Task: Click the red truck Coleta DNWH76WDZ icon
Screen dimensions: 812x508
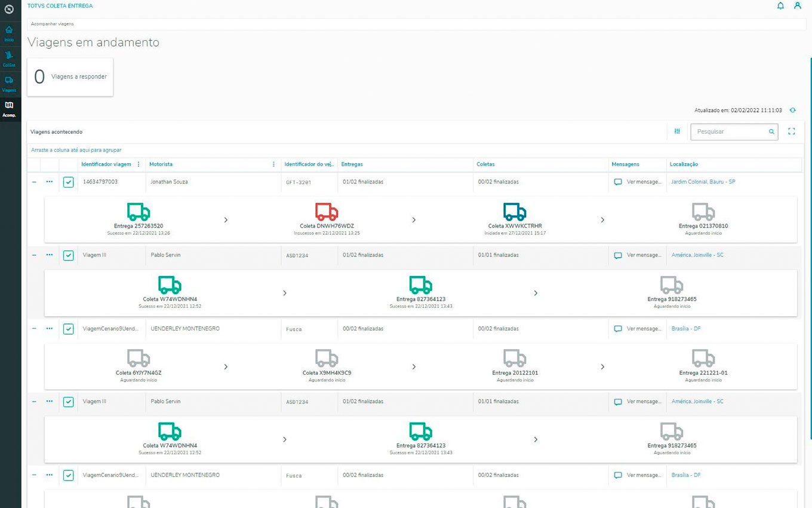Action: [327, 212]
